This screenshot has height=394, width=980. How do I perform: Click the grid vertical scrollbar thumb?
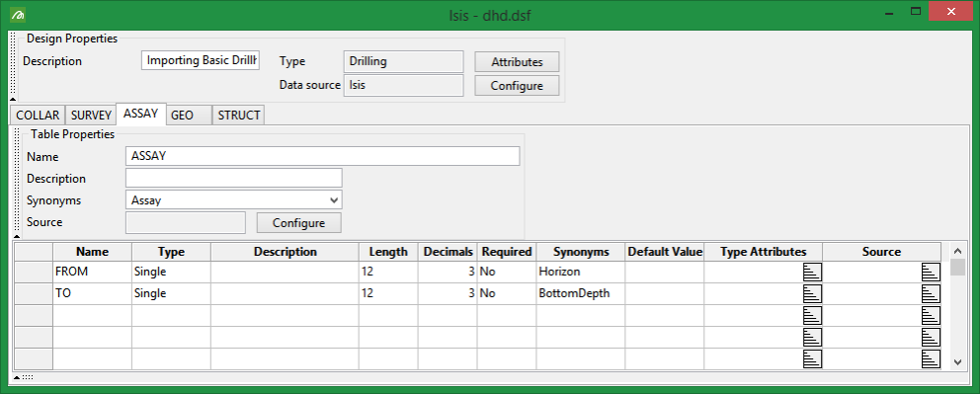[x=957, y=268]
